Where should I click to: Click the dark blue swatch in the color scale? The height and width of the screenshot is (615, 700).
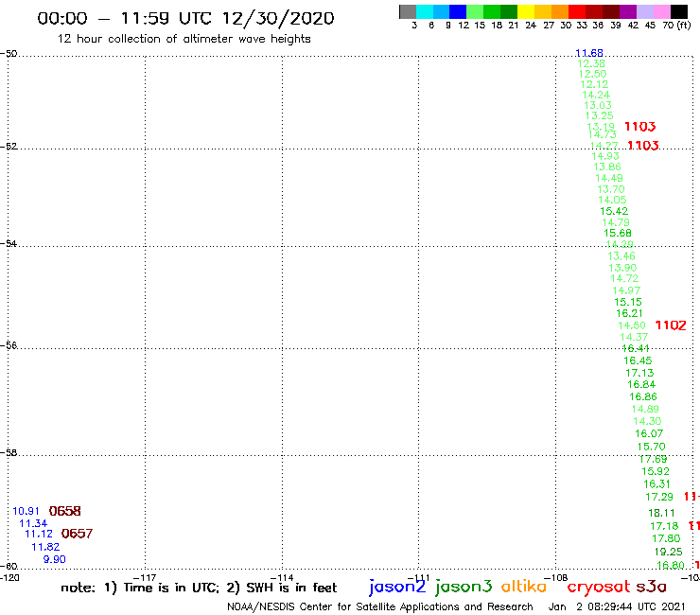click(458, 11)
